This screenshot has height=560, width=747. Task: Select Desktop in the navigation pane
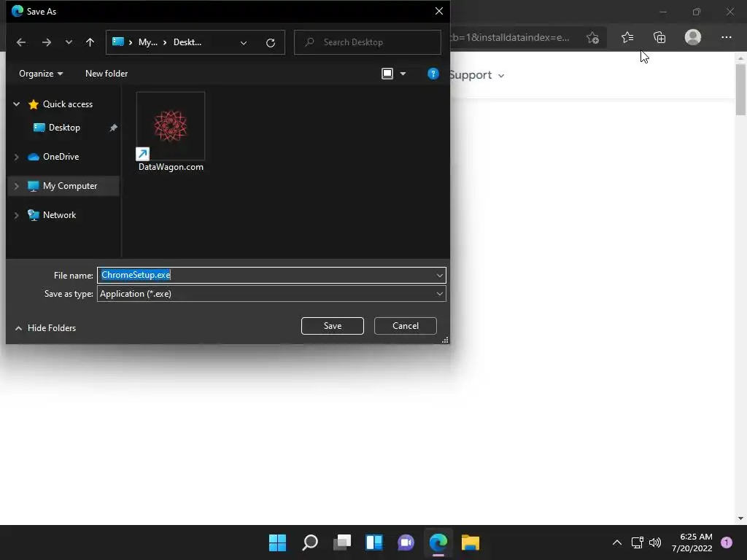click(x=64, y=128)
